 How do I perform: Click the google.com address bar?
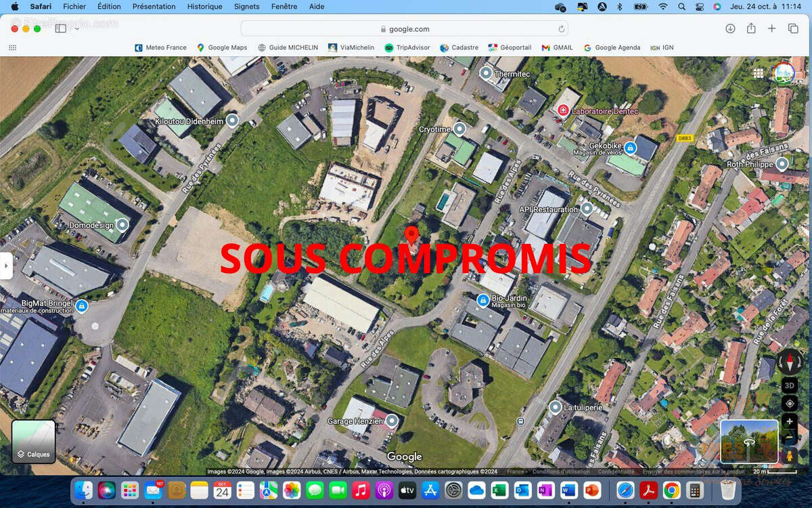404,28
